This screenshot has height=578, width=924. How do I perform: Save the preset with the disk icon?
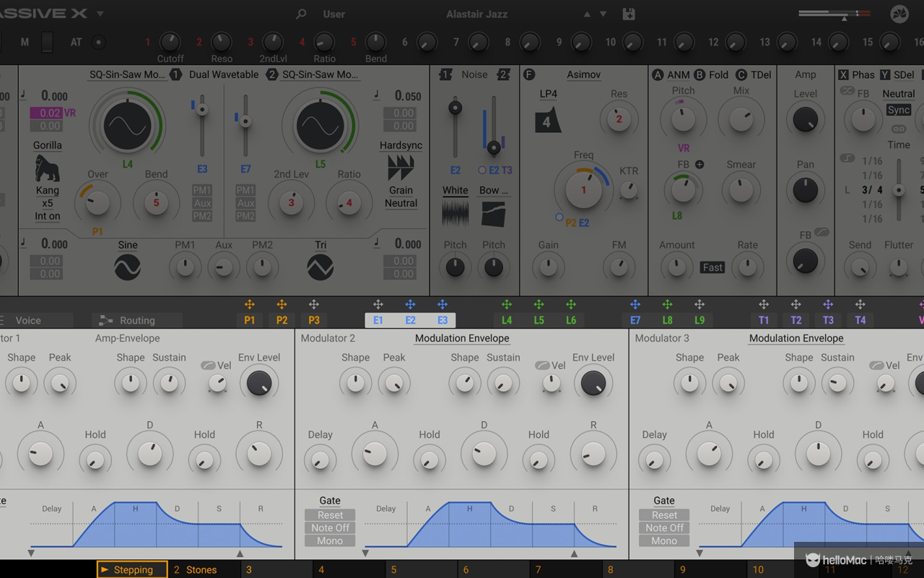click(628, 14)
